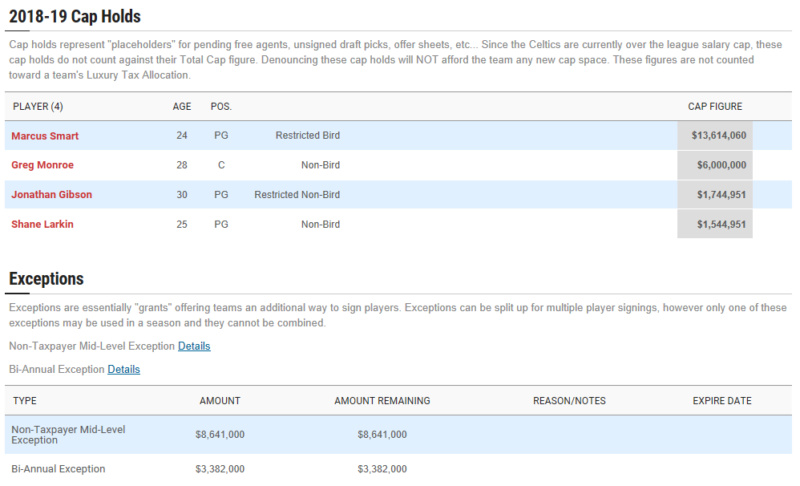800x486 pixels.
Task: Click the TYPE column header
Action: pyautogui.click(x=24, y=401)
